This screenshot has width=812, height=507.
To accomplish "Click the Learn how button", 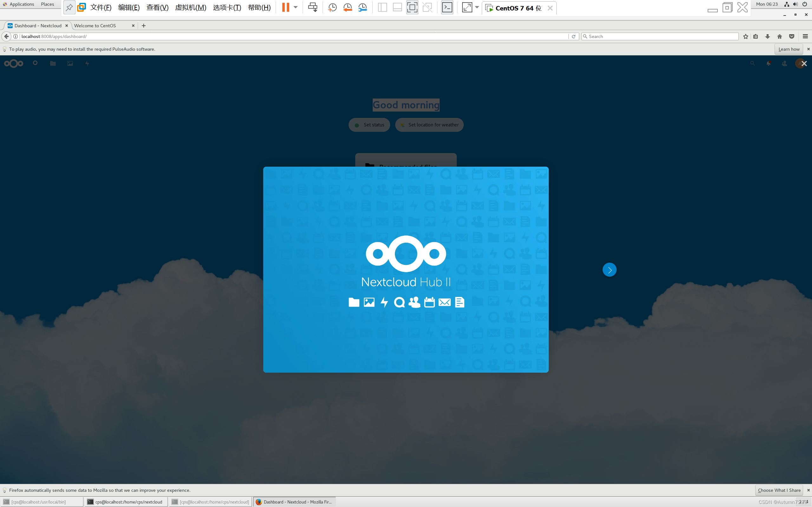I will click(789, 49).
